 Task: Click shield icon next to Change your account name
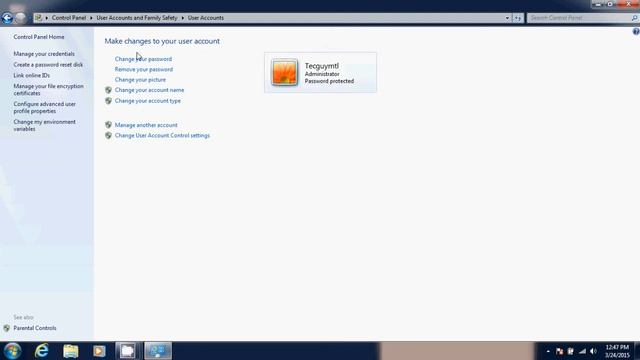pos(108,90)
